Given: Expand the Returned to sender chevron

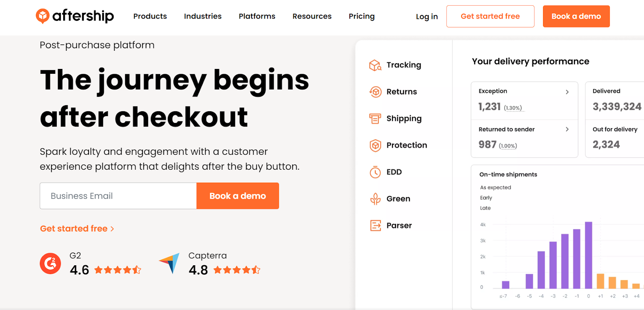Looking at the screenshot, I should click(x=567, y=129).
